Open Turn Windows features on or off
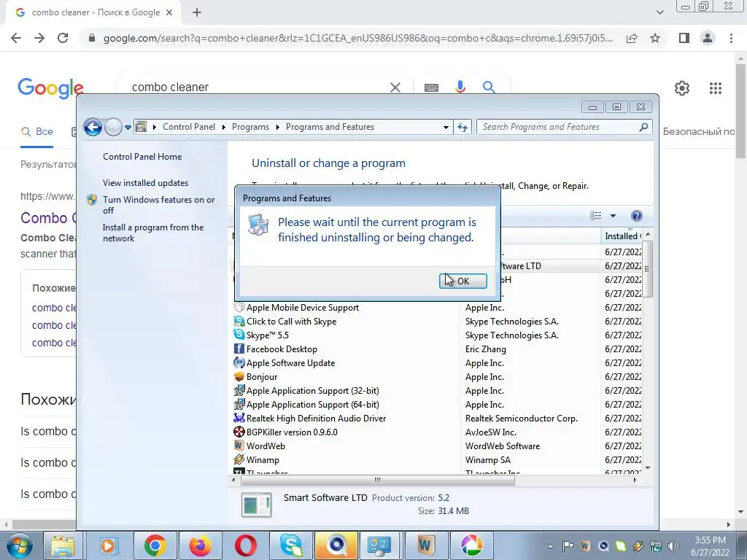 (158, 205)
